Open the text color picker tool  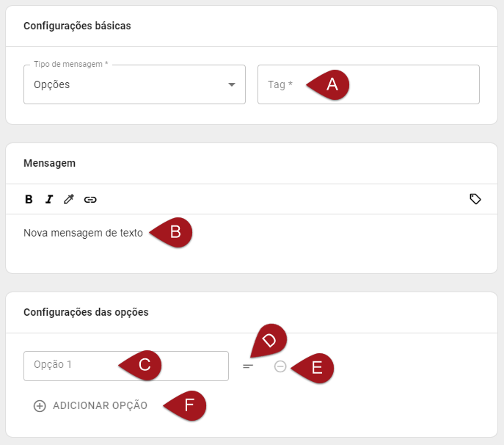click(69, 199)
